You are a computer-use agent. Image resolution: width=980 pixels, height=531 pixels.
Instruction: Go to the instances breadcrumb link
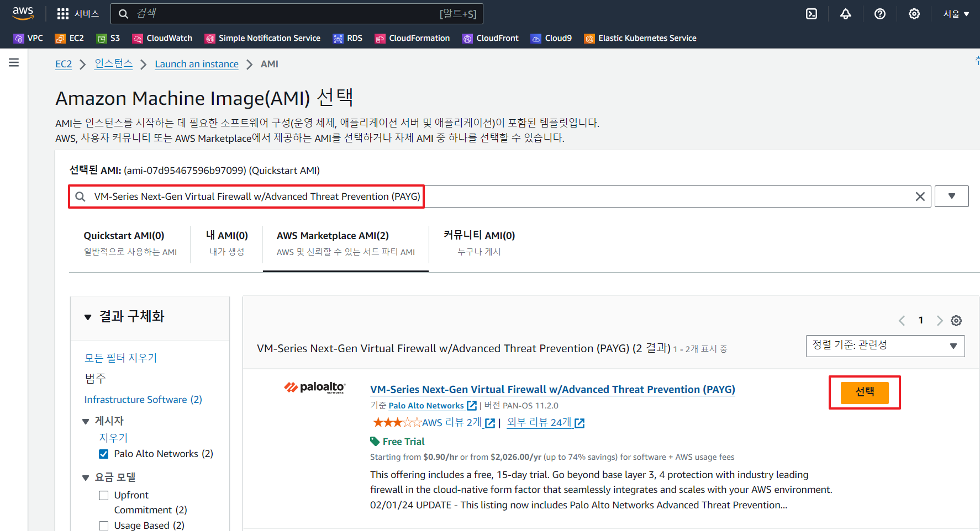pos(114,64)
